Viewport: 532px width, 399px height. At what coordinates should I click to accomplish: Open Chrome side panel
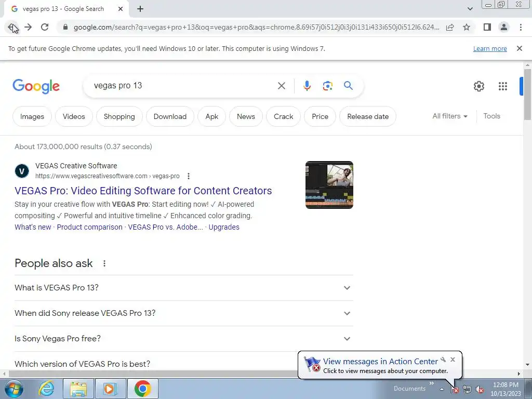click(487, 27)
